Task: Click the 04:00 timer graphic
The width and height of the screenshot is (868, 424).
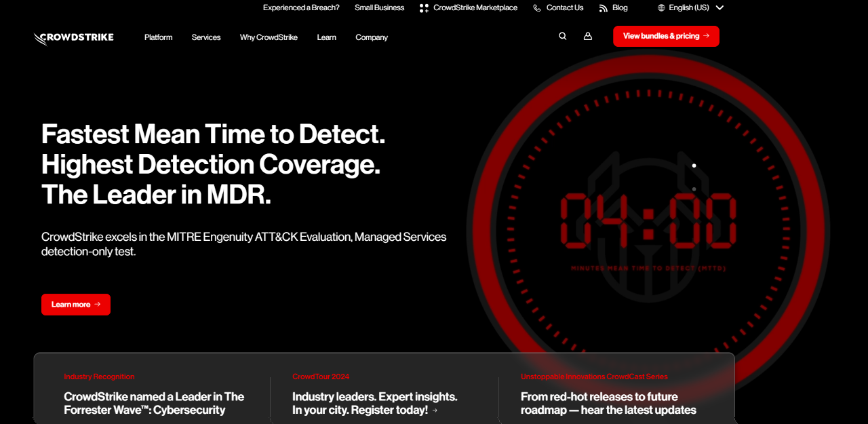Action: (x=648, y=220)
